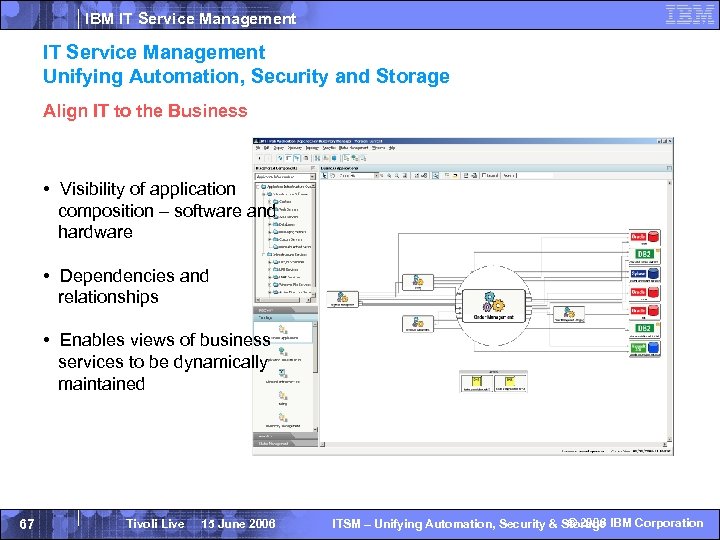Toggle the highlighted overview button in diagram toolbar
This screenshot has width=720, height=540.
click(x=435, y=175)
